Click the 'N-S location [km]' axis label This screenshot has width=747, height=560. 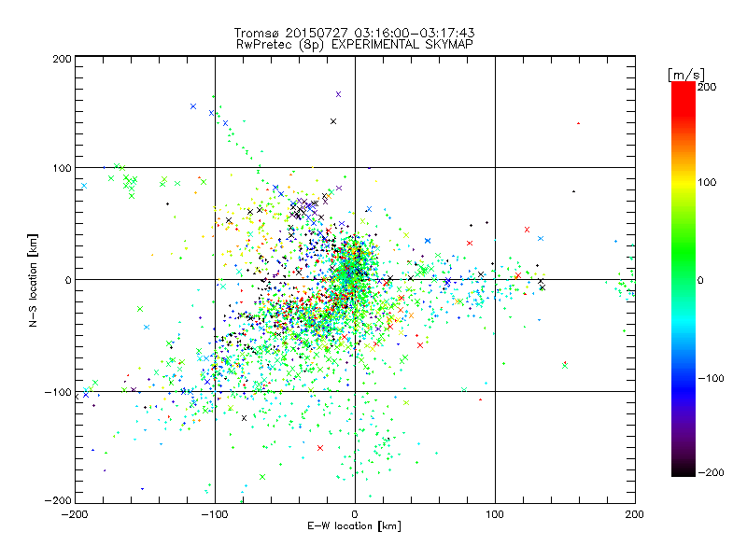click(x=33, y=280)
